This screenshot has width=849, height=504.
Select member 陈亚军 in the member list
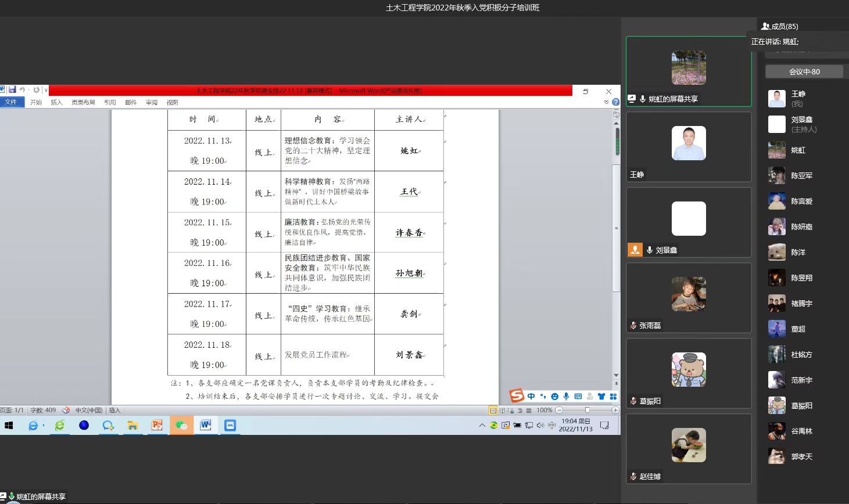click(x=801, y=175)
